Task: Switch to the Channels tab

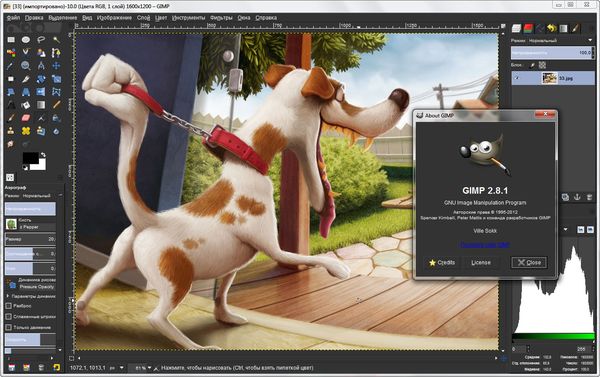Action: [528, 28]
